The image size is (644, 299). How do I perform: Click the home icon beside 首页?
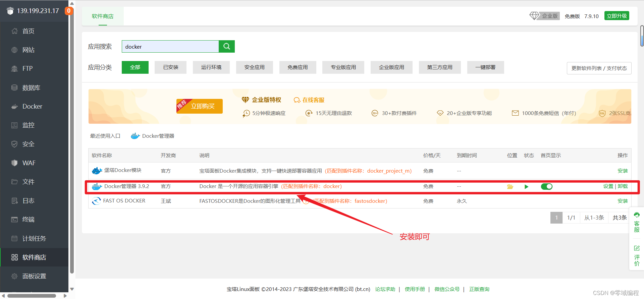pyautogui.click(x=14, y=31)
